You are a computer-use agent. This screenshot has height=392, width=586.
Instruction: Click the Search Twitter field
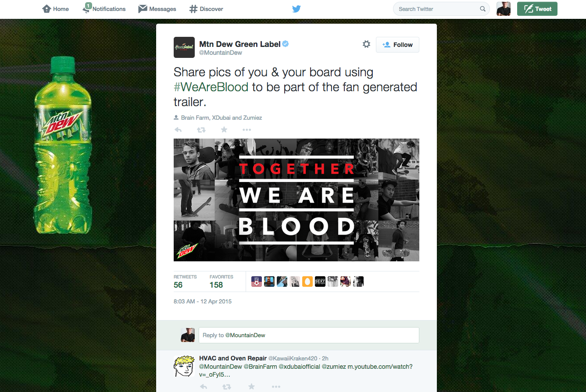click(x=441, y=9)
